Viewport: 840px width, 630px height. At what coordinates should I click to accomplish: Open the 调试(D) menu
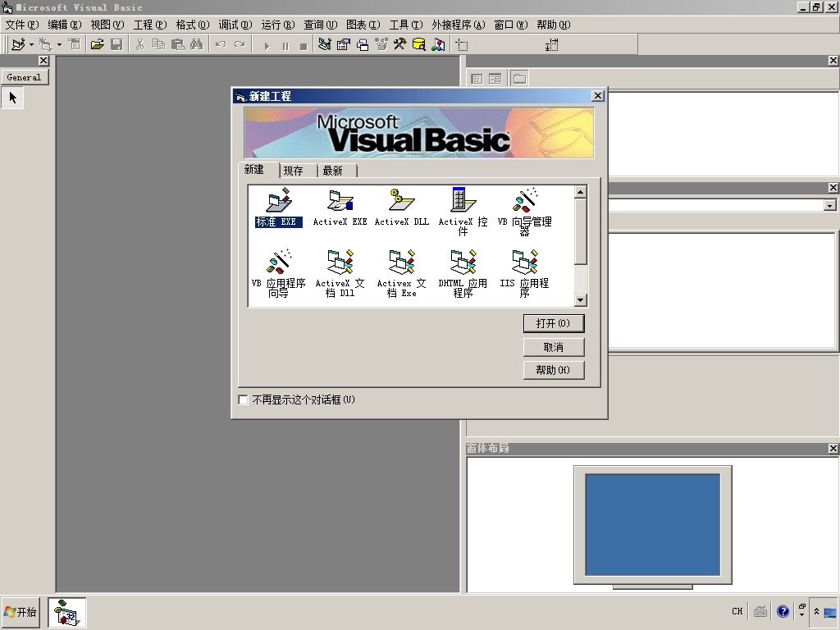click(x=235, y=25)
